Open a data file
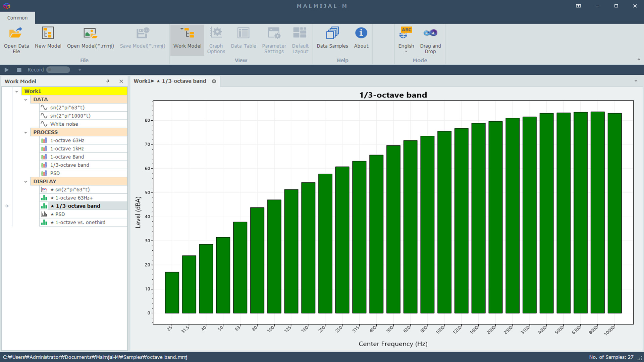The image size is (644, 362). [16, 40]
